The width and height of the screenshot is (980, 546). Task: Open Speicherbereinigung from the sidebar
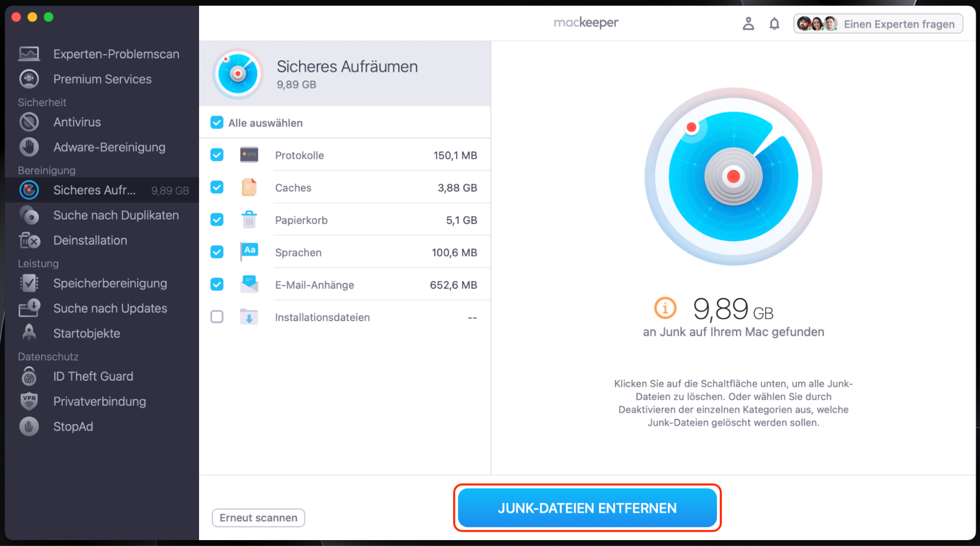point(102,283)
